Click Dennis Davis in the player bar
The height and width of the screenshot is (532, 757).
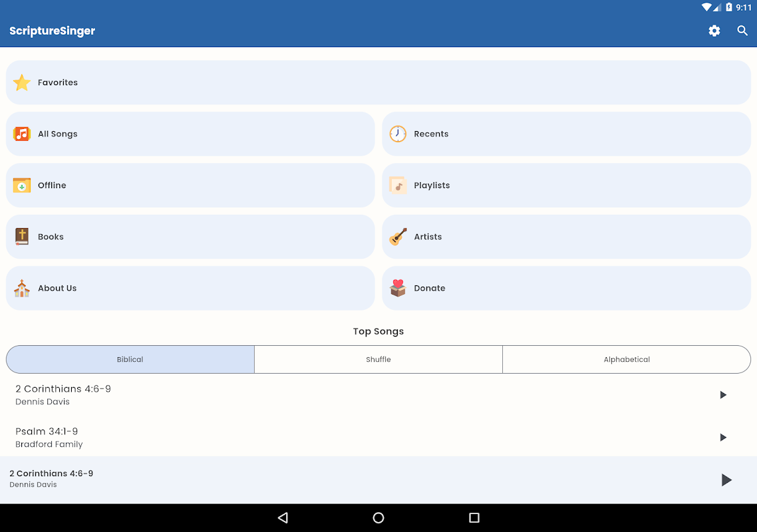point(33,484)
